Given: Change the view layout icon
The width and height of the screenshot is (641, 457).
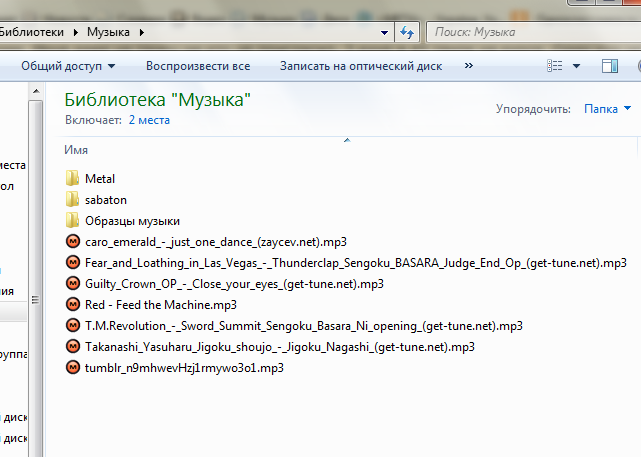Looking at the screenshot, I should pos(555,66).
